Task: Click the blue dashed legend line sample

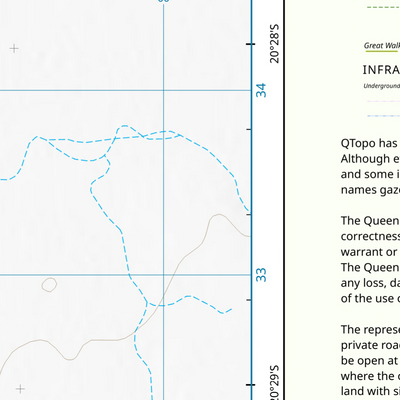Action: tap(383, 116)
